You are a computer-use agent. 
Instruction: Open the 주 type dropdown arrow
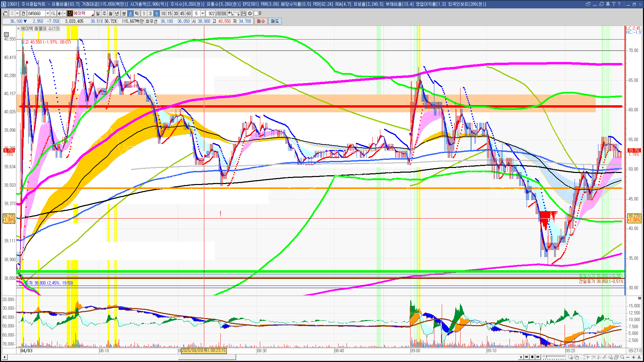(17, 13)
